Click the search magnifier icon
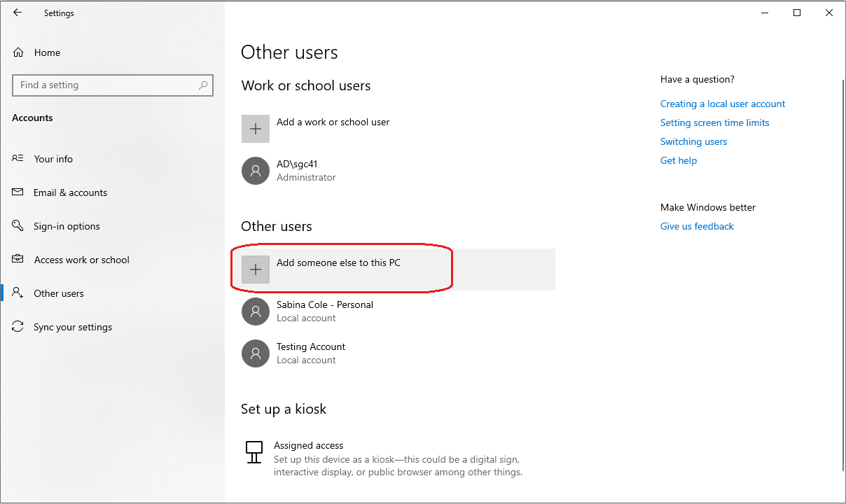 tap(203, 85)
